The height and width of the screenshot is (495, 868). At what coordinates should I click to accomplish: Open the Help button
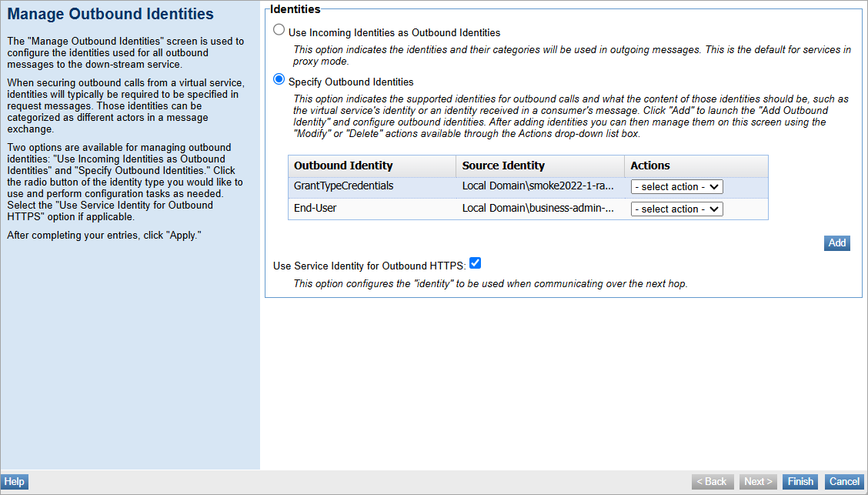(x=15, y=482)
